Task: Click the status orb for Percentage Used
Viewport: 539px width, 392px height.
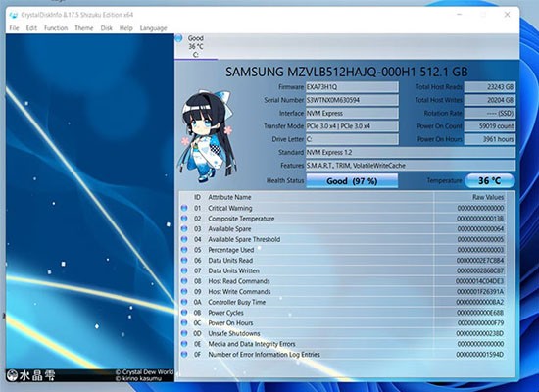Action: point(184,250)
